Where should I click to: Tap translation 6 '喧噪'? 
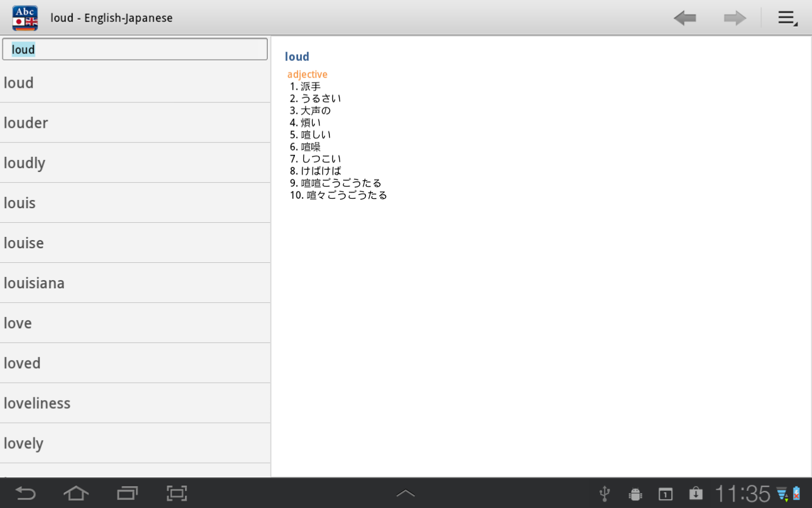click(x=311, y=147)
